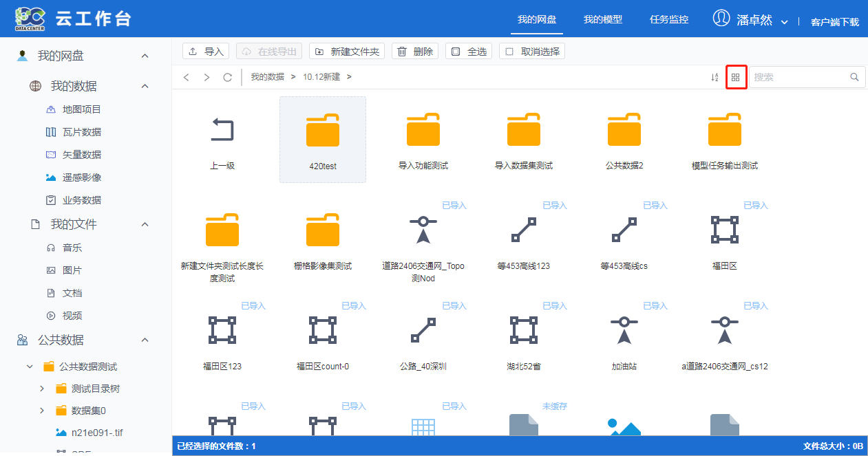Select the 420test folder
Image resolution: width=868 pixels, height=456 pixels.
(x=323, y=140)
